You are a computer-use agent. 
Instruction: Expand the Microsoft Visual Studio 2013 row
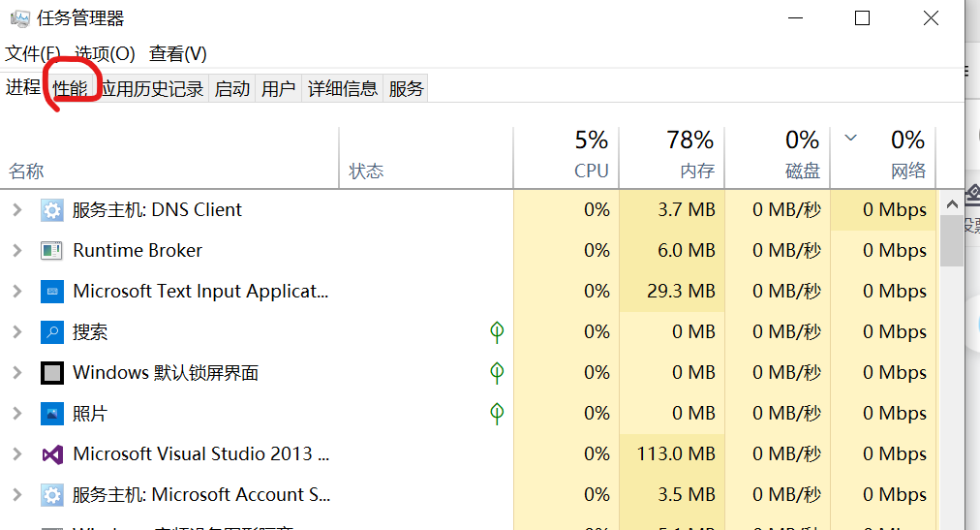coord(17,454)
